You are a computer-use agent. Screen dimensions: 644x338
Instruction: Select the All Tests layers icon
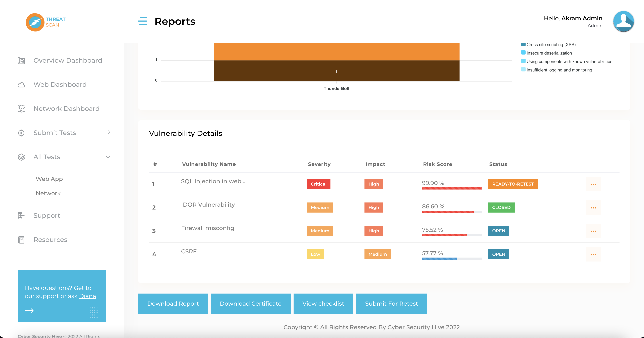[21, 157]
